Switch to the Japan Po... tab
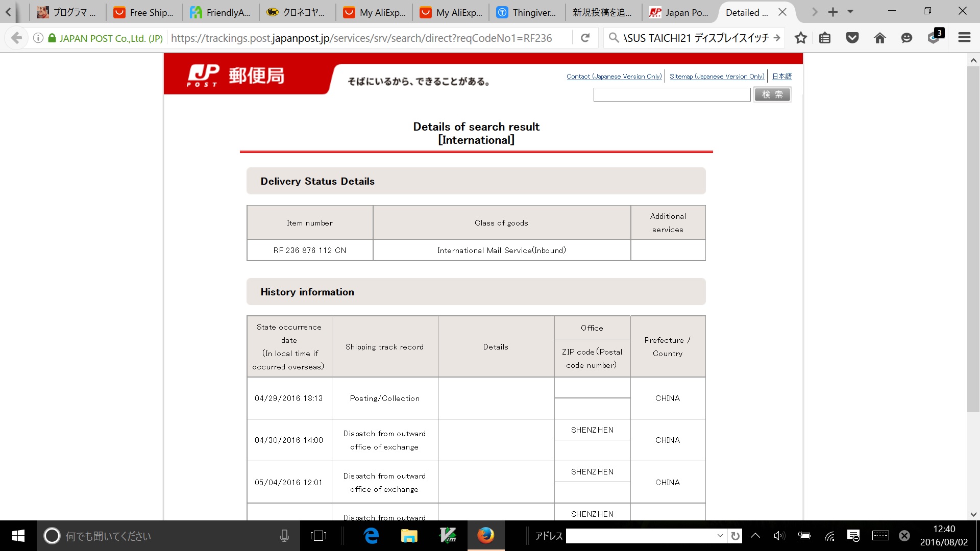Viewport: 980px width, 551px height. [680, 12]
